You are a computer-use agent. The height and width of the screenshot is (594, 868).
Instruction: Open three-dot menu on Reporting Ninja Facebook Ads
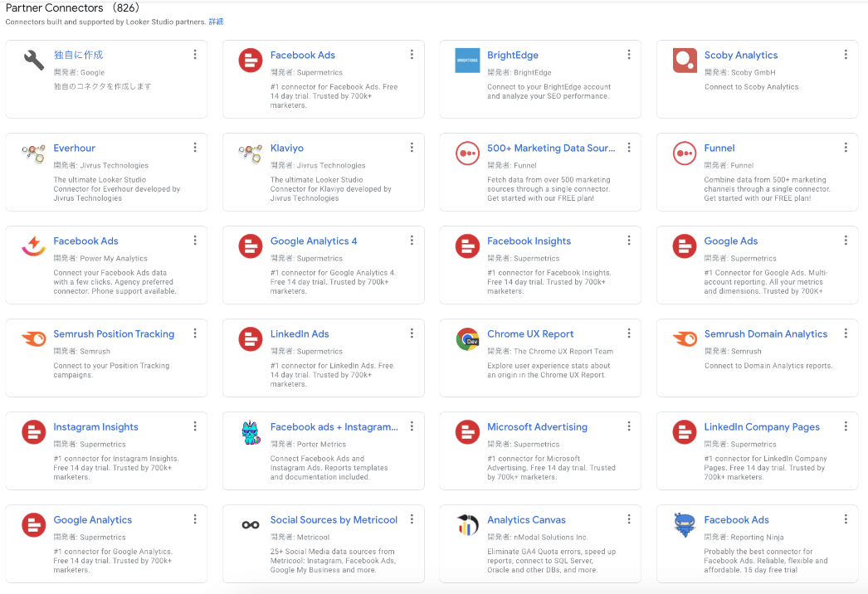[846, 519]
